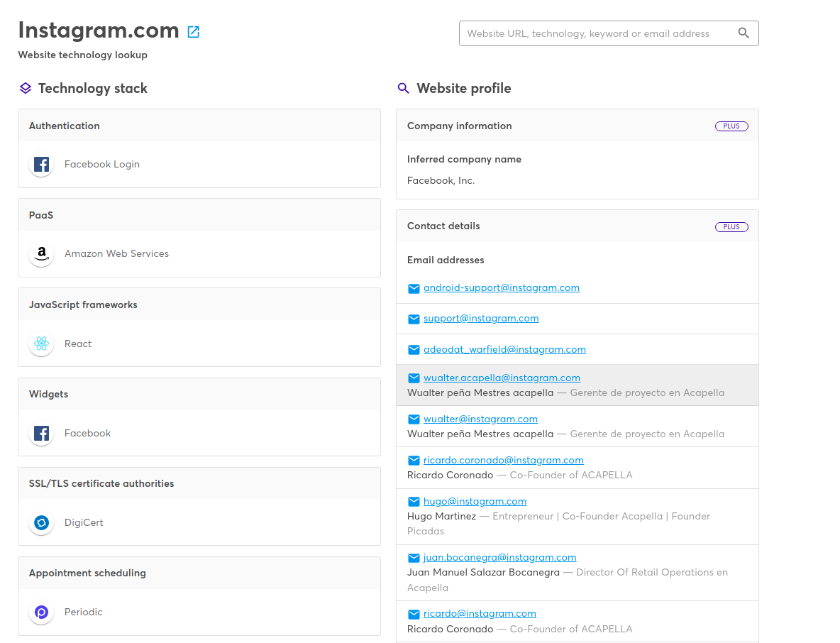Click Juan Manuel Salazar Bocanegra description
The height and width of the screenshot is (643, 840).
click(x=568, y=580)
